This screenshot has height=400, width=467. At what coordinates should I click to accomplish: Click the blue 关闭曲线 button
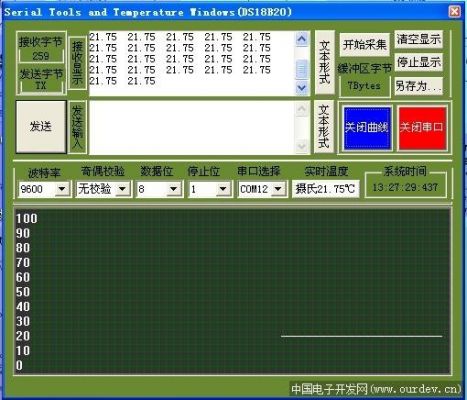tap(367, 127)
